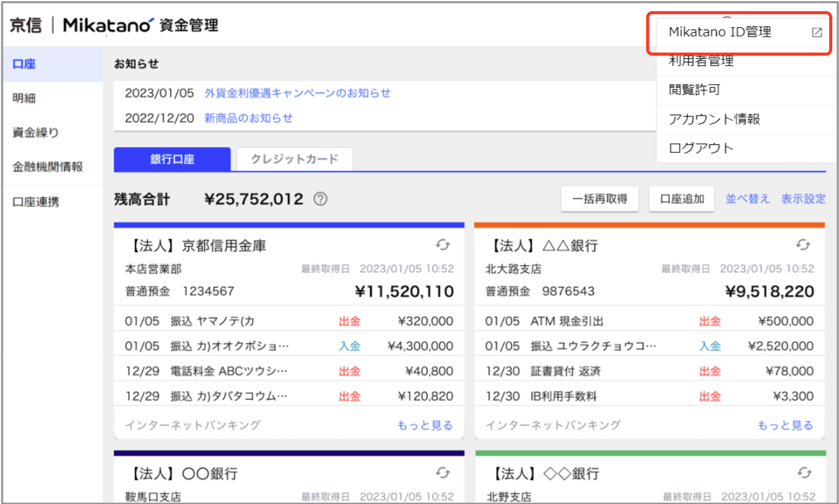This screenshot has height=504, width=839.
Task: Select the ATM 現金引出 transaction row
Action: (x=650, y=321)
